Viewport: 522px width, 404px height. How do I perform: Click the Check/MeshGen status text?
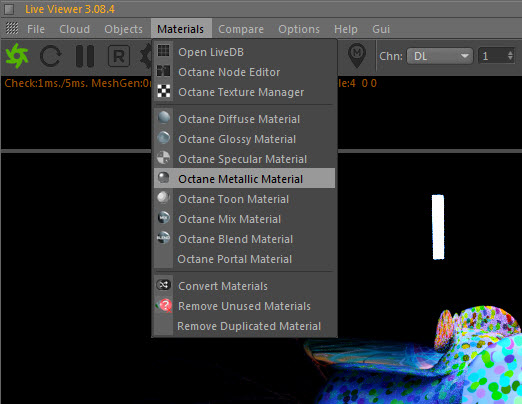pyautogui.click(x=77, y=83)
